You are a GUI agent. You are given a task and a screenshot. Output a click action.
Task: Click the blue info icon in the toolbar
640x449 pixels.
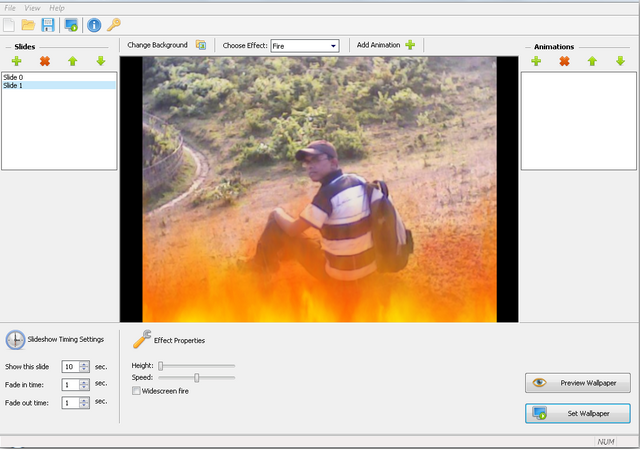tap(94, 24)
